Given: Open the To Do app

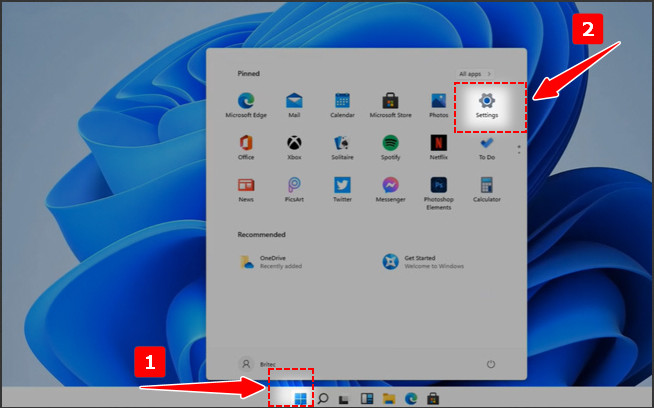Looking at the screenshot, I should click(487, 147).
